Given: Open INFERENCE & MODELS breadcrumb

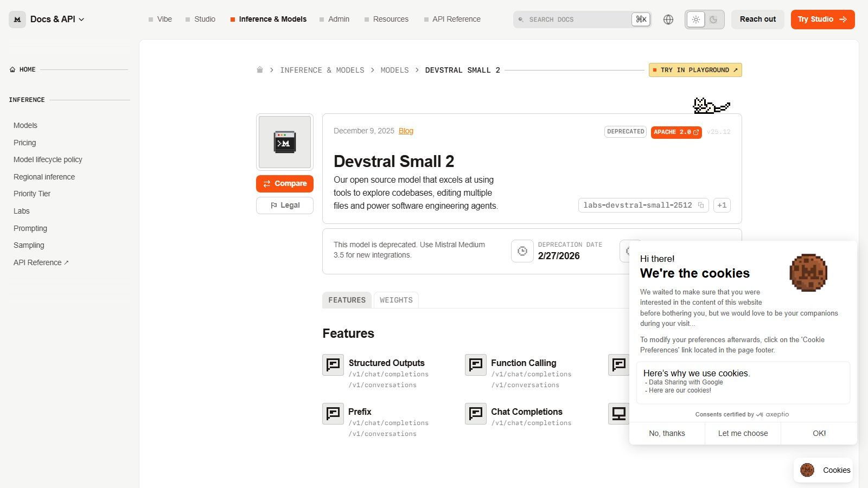Looking at the screenshot, I should pos(322,70).
